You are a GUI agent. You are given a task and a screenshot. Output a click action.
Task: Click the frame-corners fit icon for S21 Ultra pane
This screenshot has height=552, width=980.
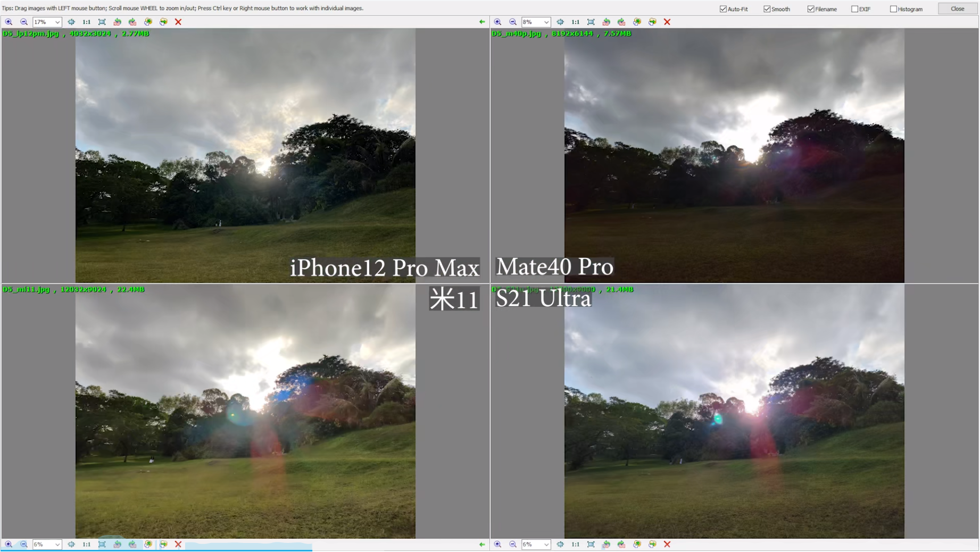(591, 544)
